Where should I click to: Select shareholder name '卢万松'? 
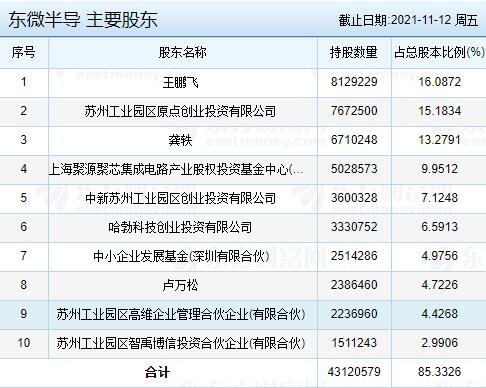tap(180, 285)
